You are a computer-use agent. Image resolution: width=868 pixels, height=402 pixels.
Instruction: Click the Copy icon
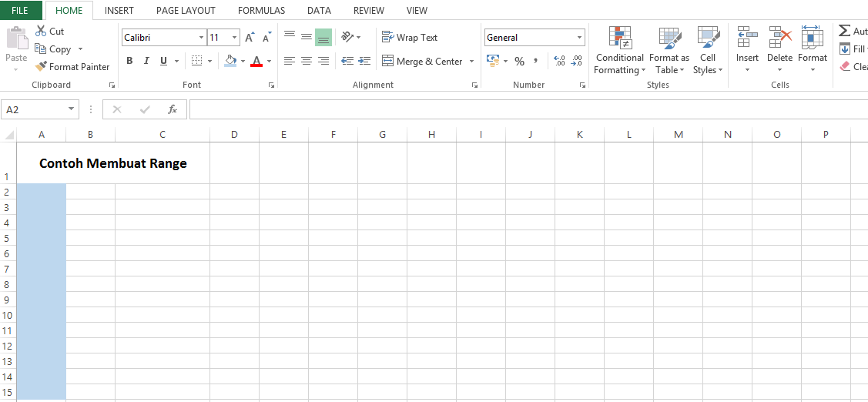pos(40,49)
